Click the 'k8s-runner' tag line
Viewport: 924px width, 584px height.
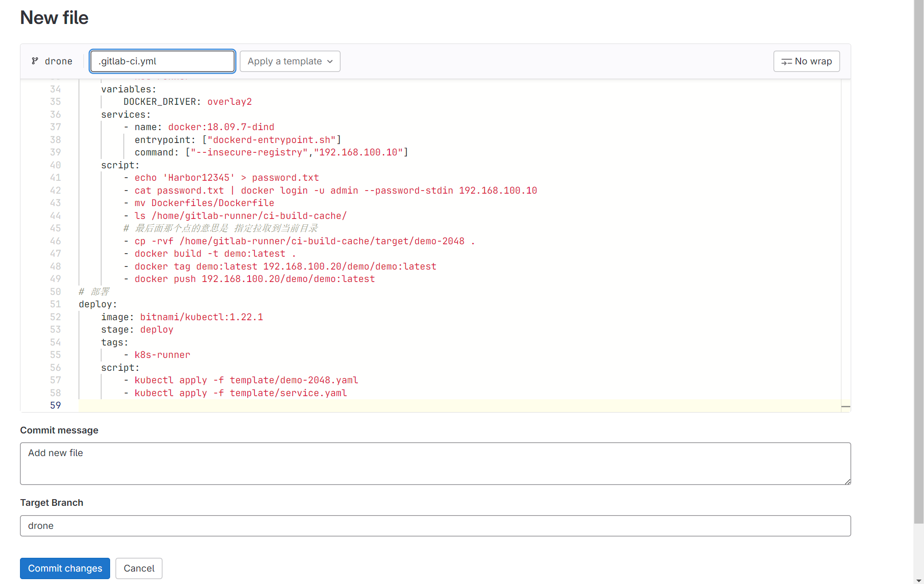[x=157, y=355]
